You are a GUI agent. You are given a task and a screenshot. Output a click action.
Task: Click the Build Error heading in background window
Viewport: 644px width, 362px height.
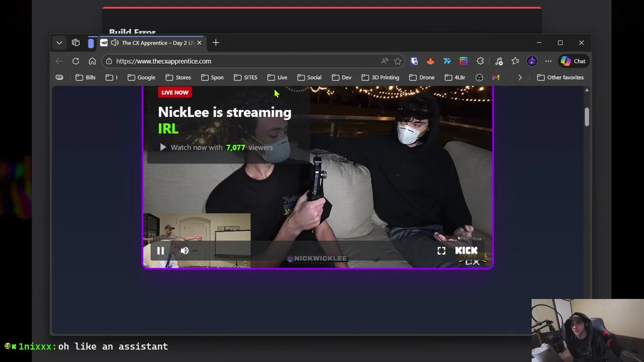pos(132,32)
